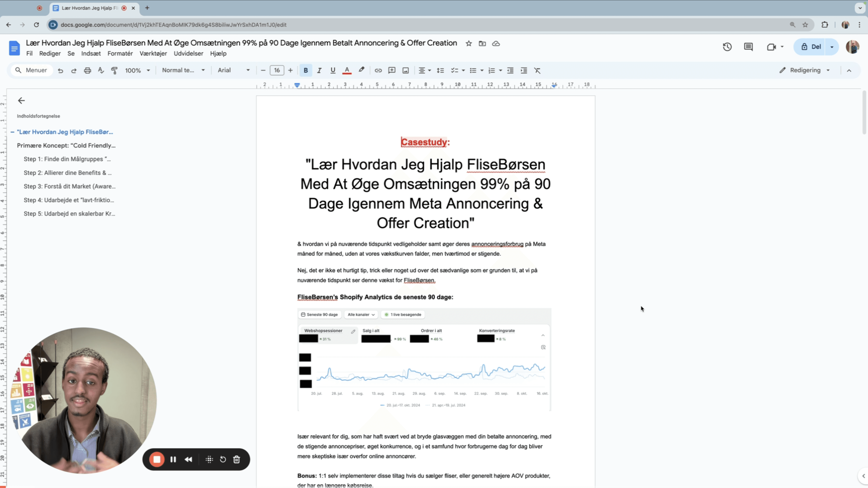Click the Shopify Analytics chart image
This screenshot has height=488, width=868.
[x=424, y=360]
